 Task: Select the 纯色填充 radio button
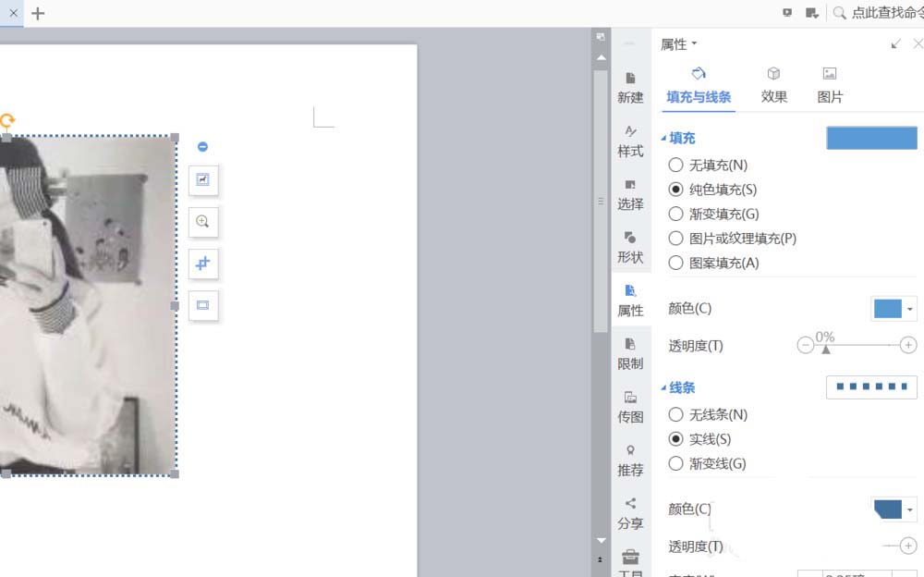tap(675, 189)
